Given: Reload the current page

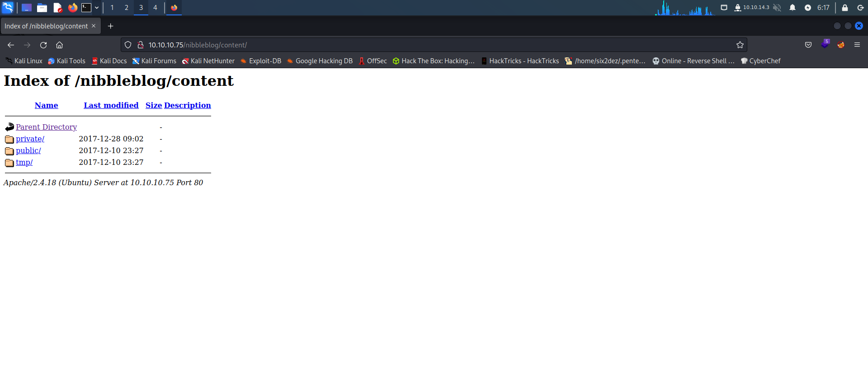Looking at the screenshot, I should click(43, 45).
